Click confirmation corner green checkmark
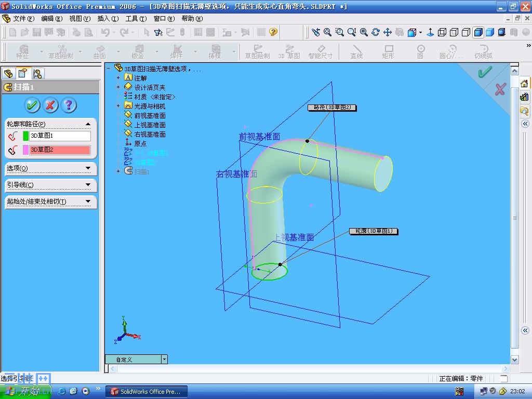The width and height of the screenshot is (532, 399). [x=485, y=72]
